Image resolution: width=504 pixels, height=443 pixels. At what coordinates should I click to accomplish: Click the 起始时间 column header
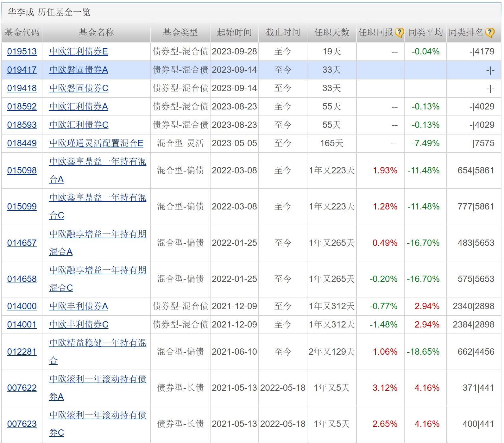234,32
